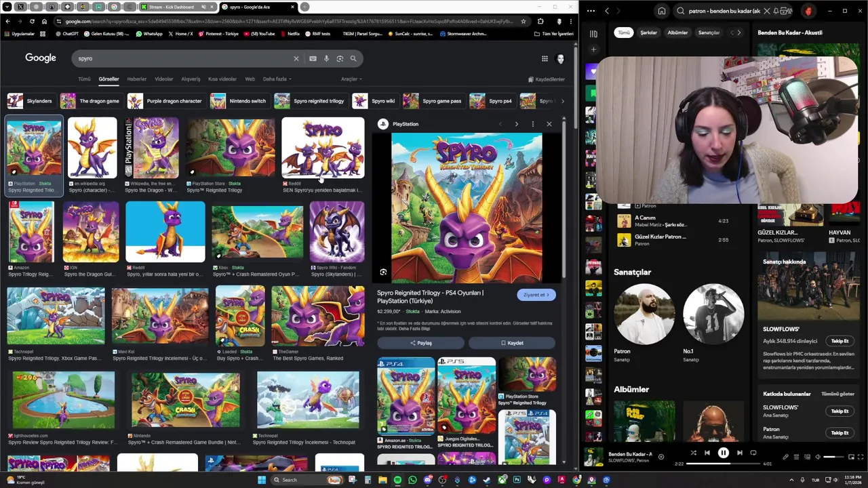Open Kaydedilenler saved items link

tap(547, 79)
